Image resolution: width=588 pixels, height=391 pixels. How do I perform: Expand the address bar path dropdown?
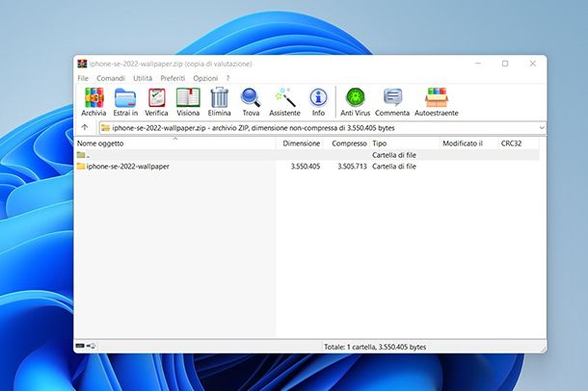coord(542,128)
